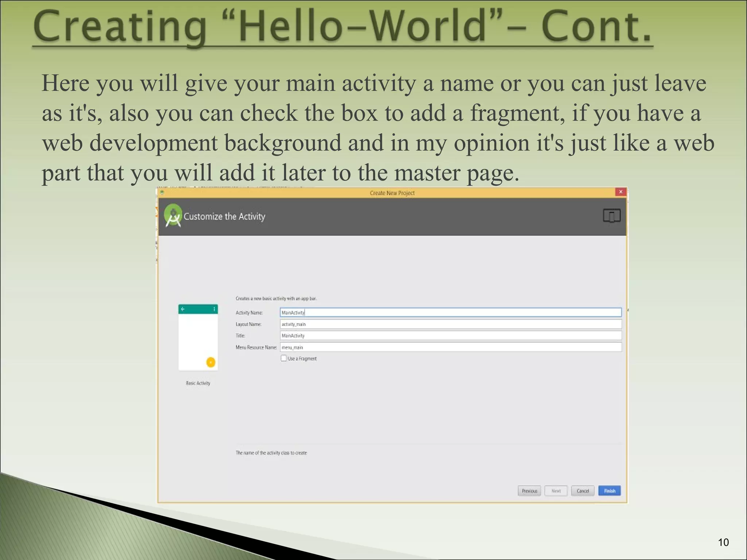The height and width of the screenshot is (560, 747).
Task: Click the 'Customize the Activity' header text
Action: 224,217
